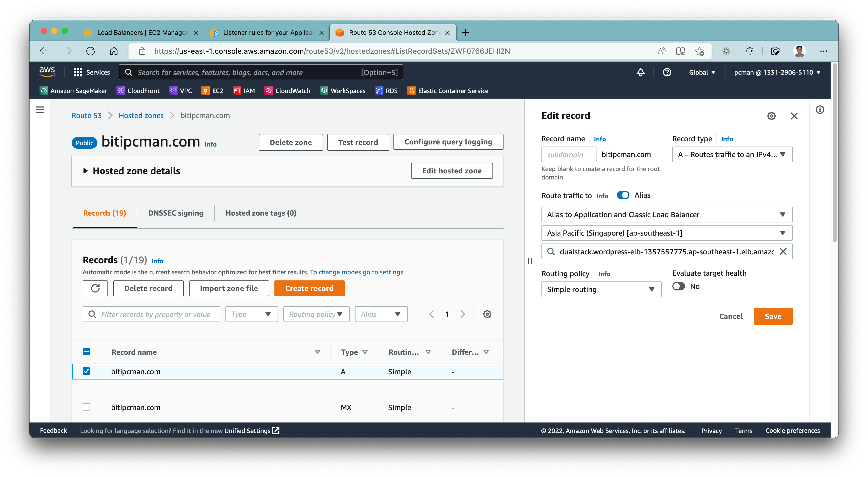868x477 pixels.
Task: Refresh the records list
Action: coord(95,288)
